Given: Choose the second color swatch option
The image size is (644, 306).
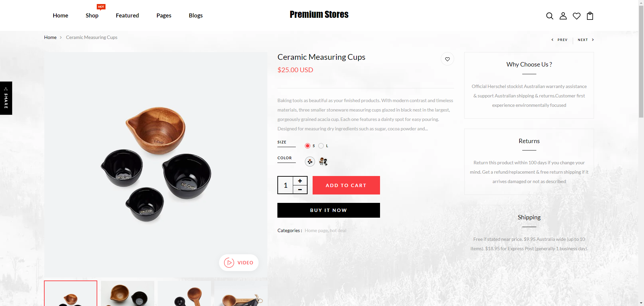Looking at the screenshot, I should [x=323, y=162].
